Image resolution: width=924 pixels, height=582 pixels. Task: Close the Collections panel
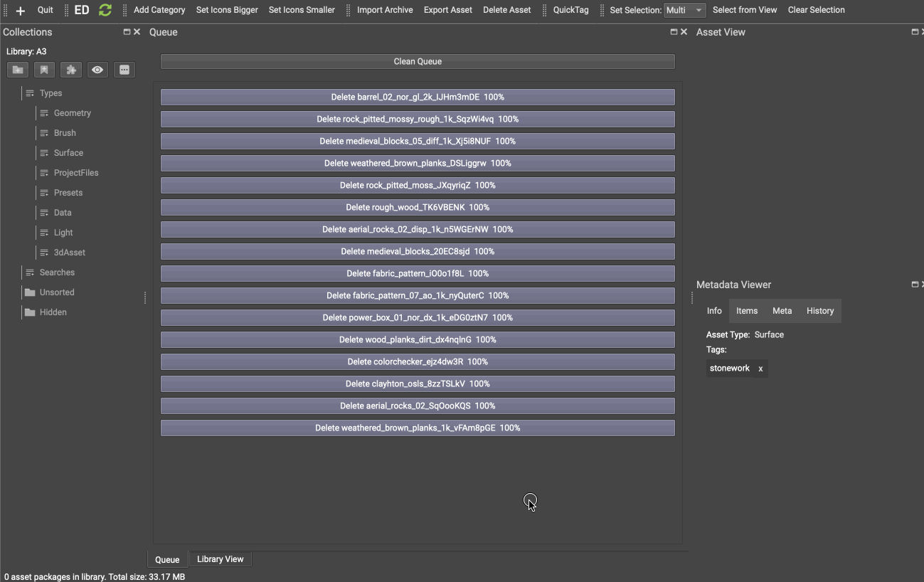click(137, 32)
